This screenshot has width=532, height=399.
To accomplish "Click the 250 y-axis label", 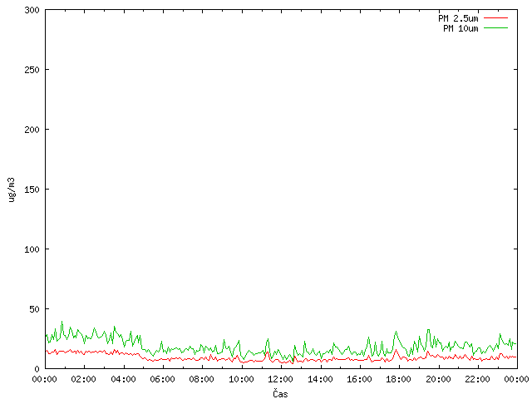I will (x=32, y=70).
